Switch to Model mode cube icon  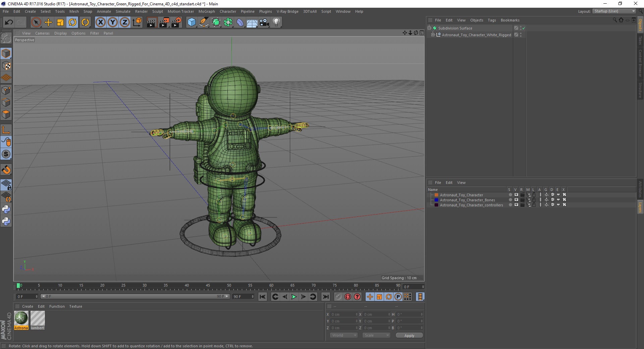[x=6, y=53]
